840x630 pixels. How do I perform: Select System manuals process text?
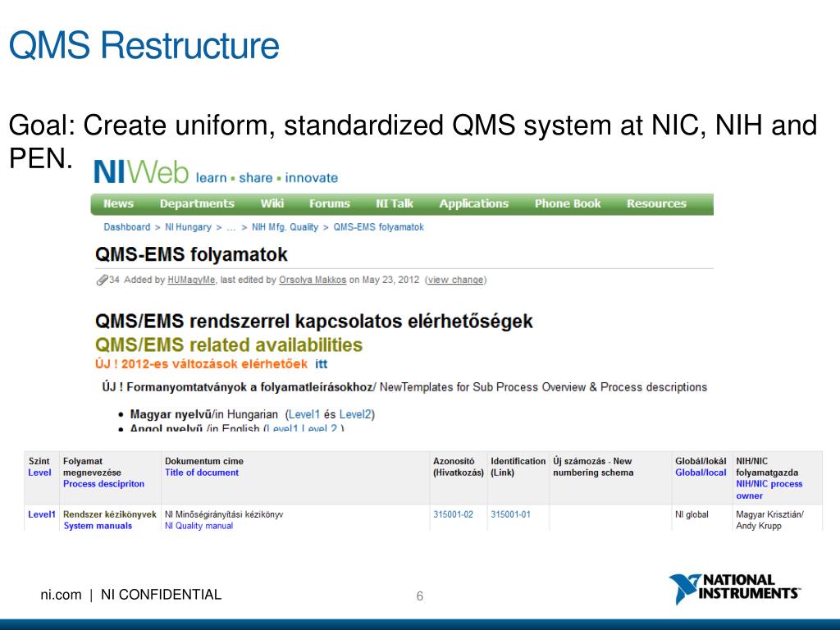coord(98,526)
